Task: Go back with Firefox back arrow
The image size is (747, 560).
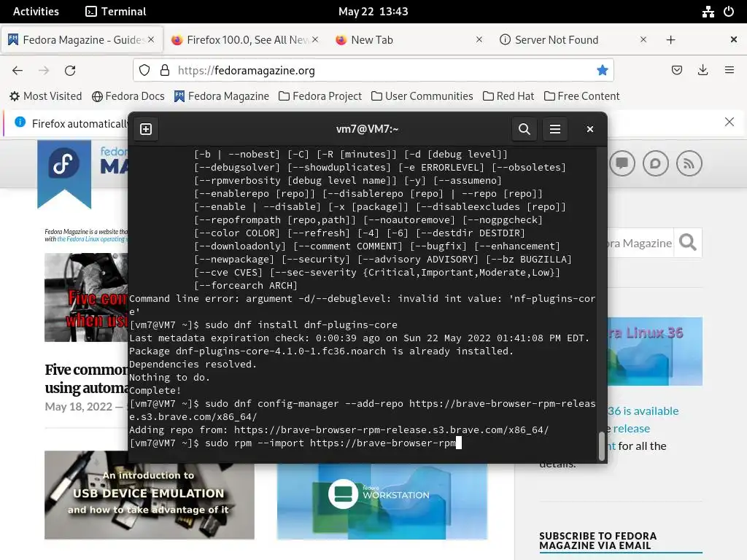Action: tap(18, 71)
